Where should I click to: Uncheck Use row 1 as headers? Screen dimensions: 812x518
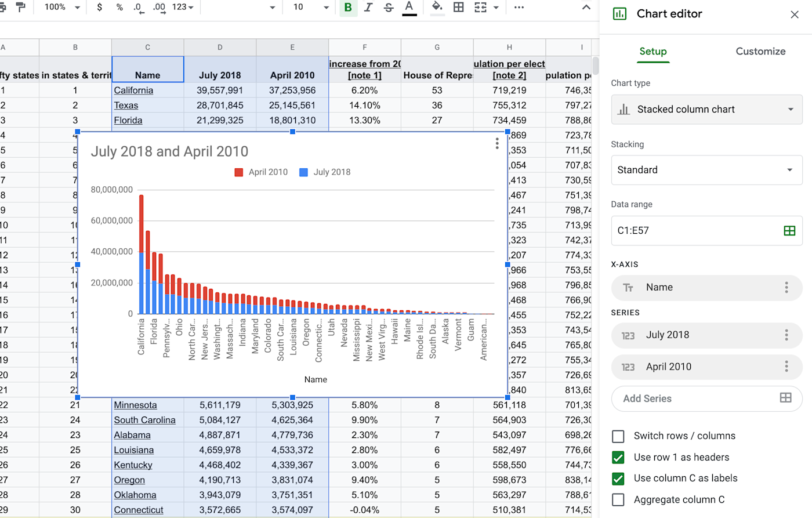[618, 458]
